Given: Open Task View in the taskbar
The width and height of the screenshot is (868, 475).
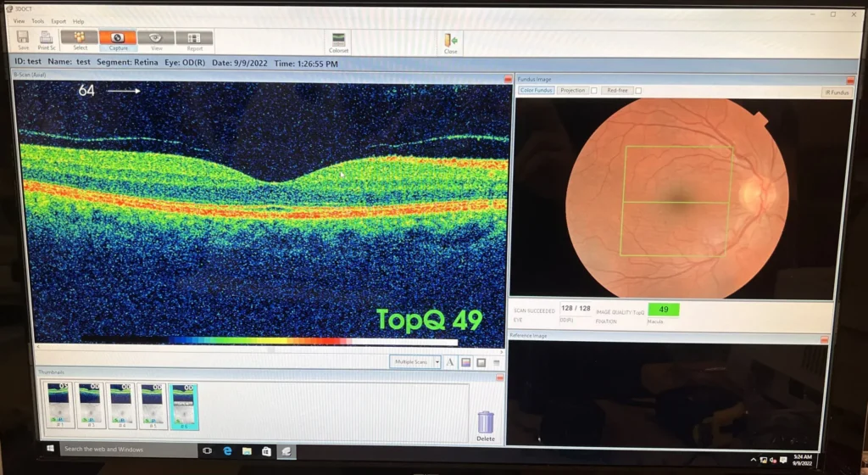Looking at the screenshot, I should pyautogui.click(x=207, y=450).
